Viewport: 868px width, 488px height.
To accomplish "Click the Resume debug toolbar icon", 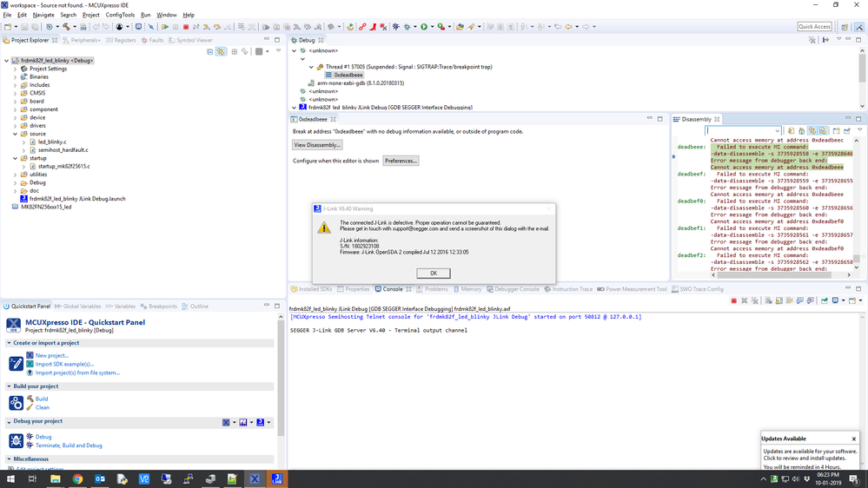I will (x=165, y=27).
